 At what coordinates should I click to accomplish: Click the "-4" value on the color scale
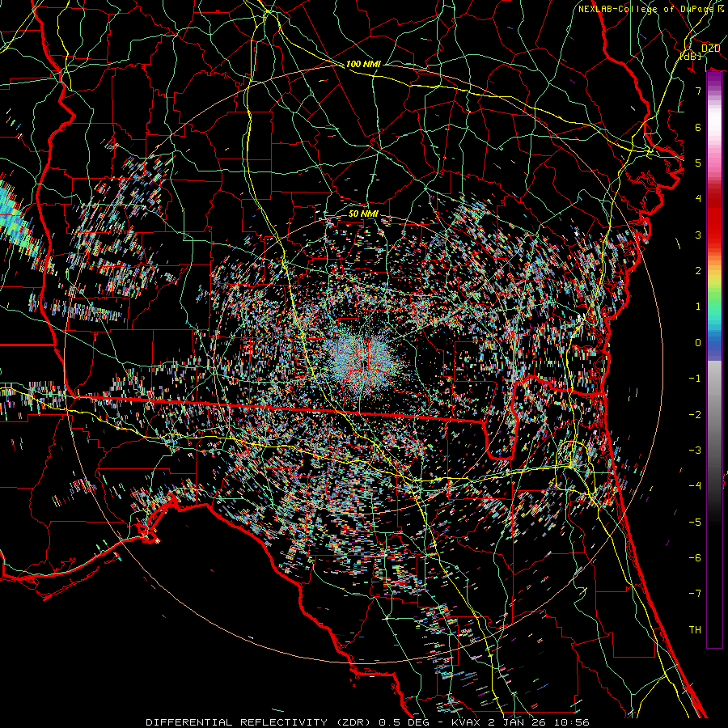tap(695, 486)
